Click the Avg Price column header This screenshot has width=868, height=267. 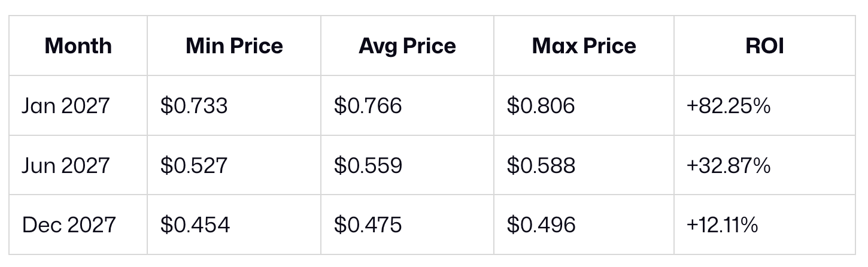click(x=407, y=46)
